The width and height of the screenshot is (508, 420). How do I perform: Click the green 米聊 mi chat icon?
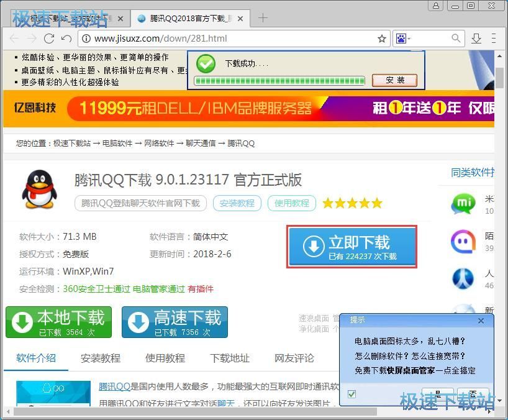[464, 204]
